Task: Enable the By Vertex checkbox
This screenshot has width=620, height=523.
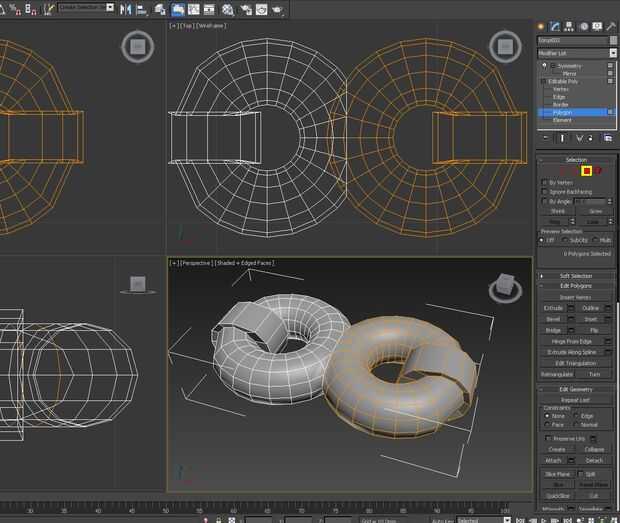Action: [x=544, y=183]
